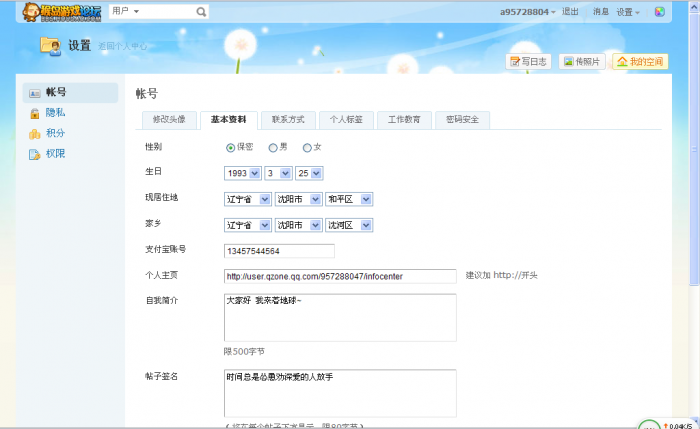Image resolution: width=700 pixels, height=429 pixels.
Task: Click the 我的空间 house icon
Action: click(622, 62)
